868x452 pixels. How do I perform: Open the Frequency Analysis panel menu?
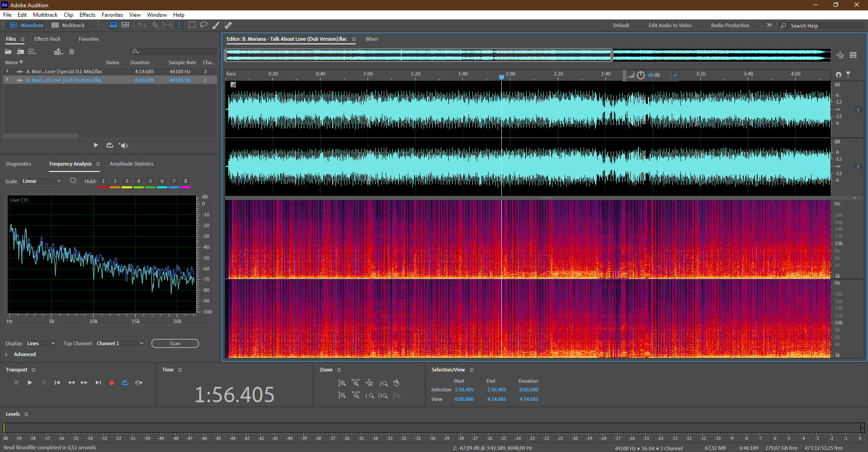(98, 164)
